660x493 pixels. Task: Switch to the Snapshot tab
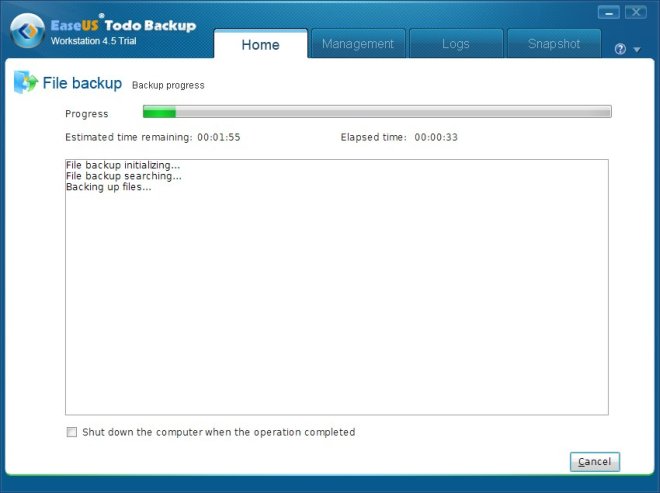coord(554,44)
